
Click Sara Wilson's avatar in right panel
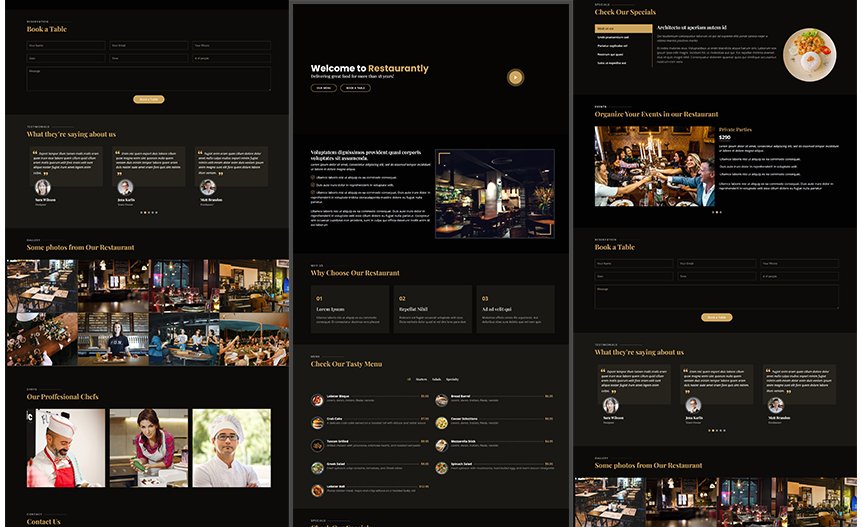[x=611, y=405]
